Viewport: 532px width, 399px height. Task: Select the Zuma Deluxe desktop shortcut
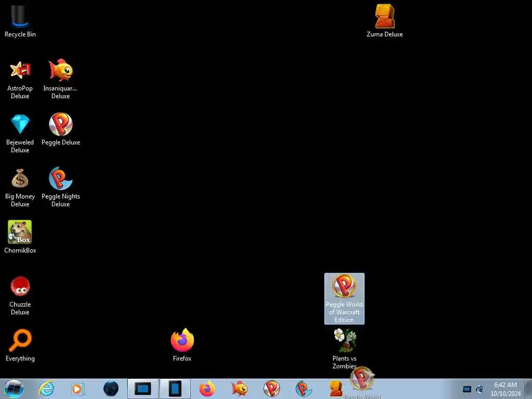click(385, 20)
